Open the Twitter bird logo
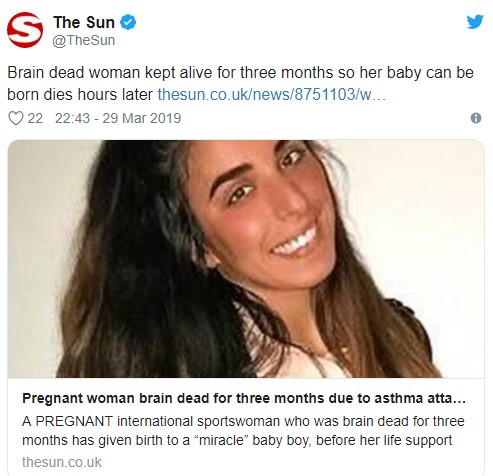Image resolution: width=493 pixels, height=476 pixels. [475, 22]
